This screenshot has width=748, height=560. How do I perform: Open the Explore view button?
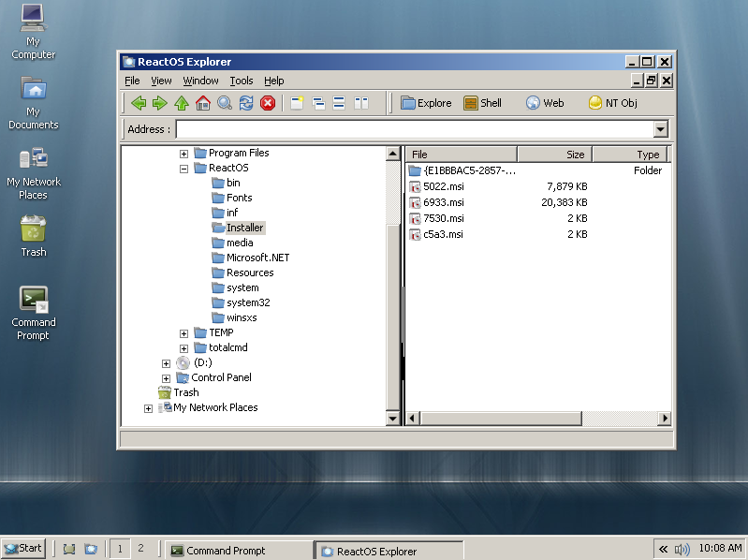point(426,103)
